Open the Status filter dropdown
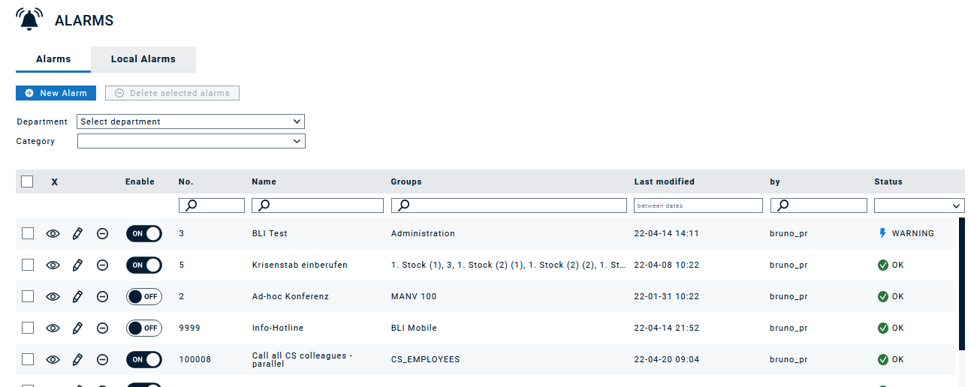The width and height of the screenshot is (980, 387). (918, 205)
